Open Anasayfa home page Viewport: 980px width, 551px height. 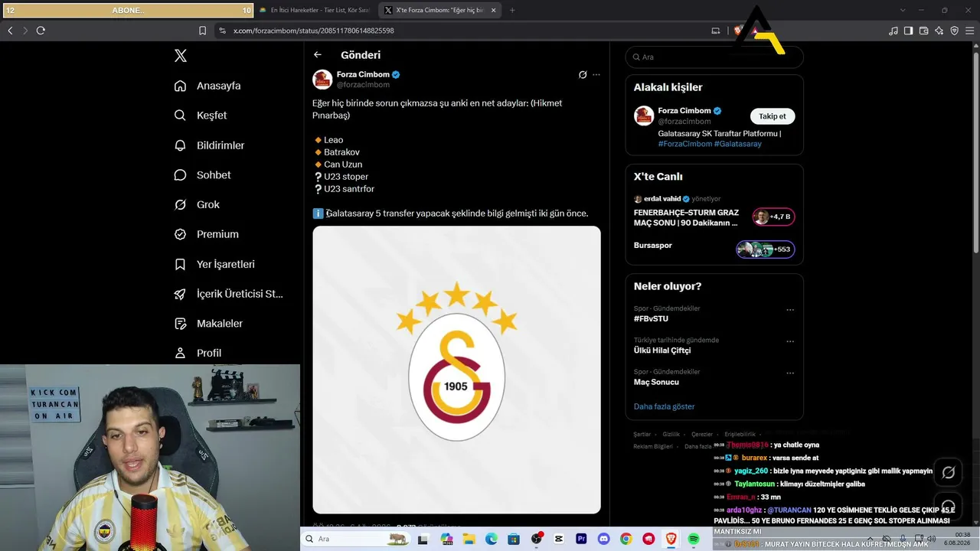pos(207,86)
